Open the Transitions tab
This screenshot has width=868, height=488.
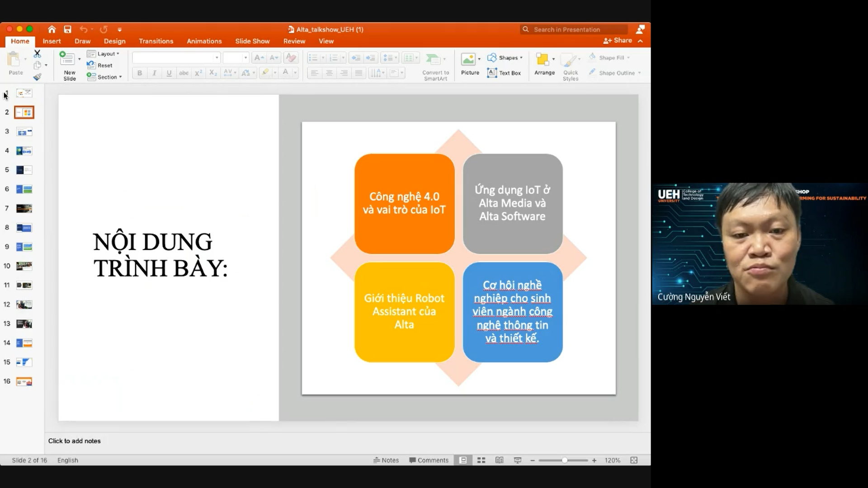156,41
